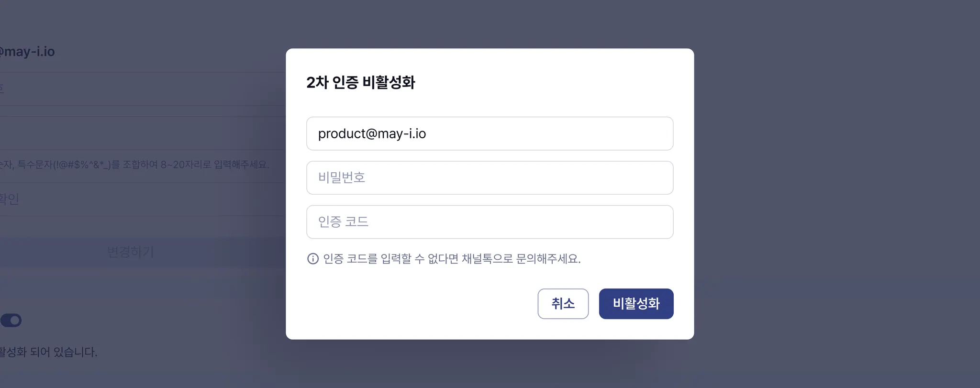Click the dimmed backdrop above the dialog
This screenshot has height=388, width=980.
click(x=490, y=24)
